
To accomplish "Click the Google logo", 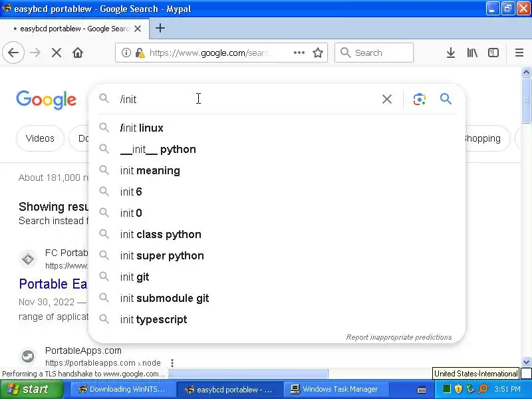I will tap(46, 100).
